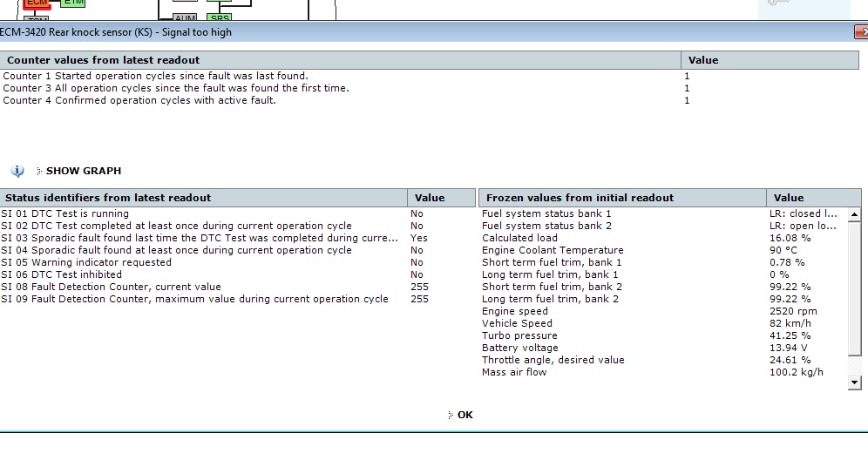Click the 82 km/h value
The height and width of the screenshot is (467, 868).
tap(790, 323)
